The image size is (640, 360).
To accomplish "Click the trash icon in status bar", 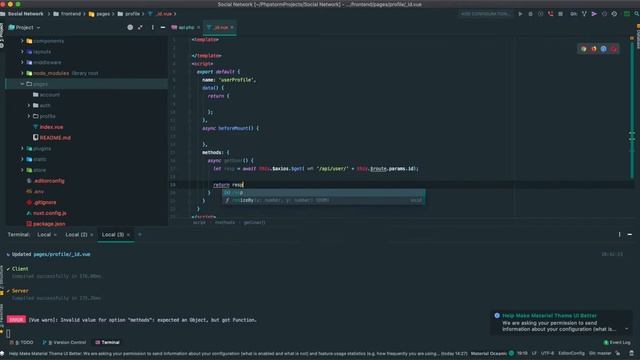I will click(631, 353).
